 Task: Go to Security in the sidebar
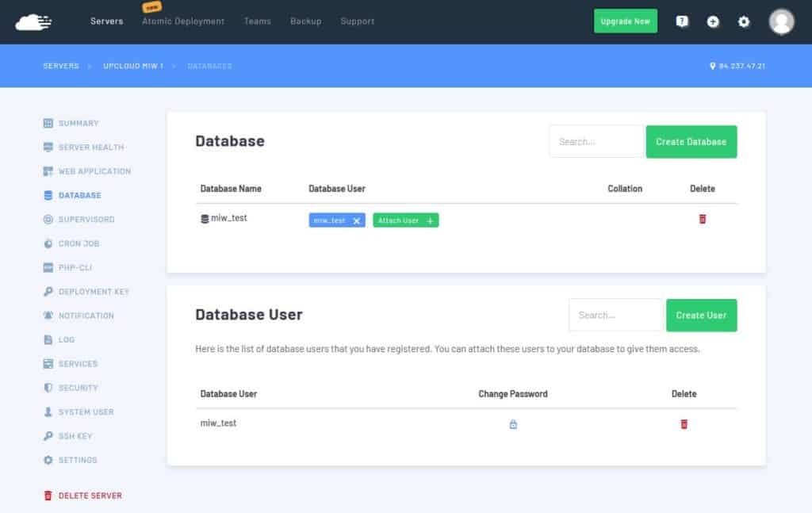click(79, 388)
